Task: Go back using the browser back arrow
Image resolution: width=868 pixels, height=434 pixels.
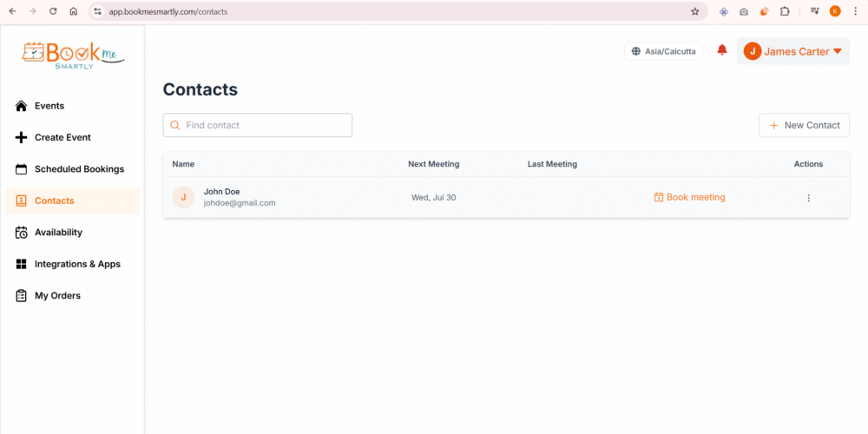Action: pyautogui.click(x=12, y=11)
